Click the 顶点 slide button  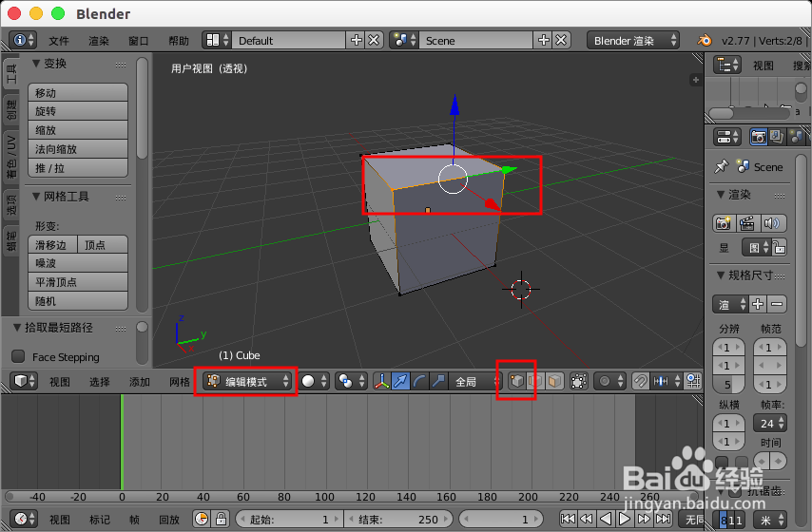(x=103, y=244)
